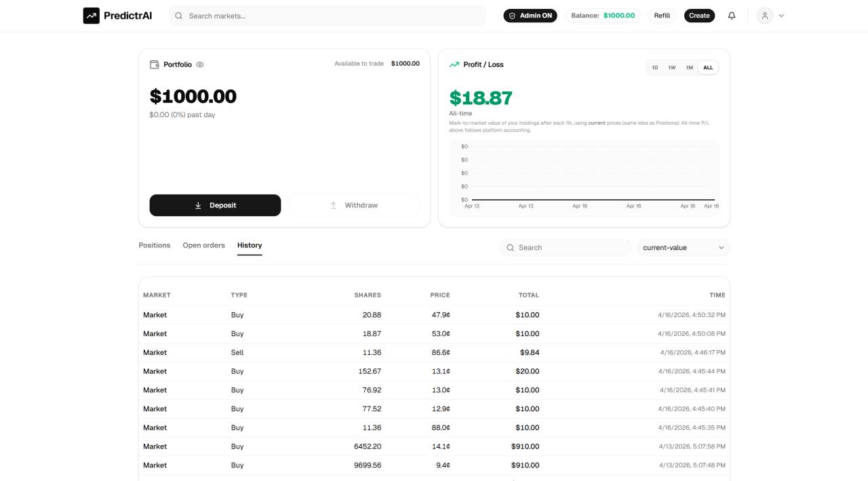The height and width of the screenshot is (481, 868).
Task: Click the 88.0¢ price cell
Action: point(439,427)
